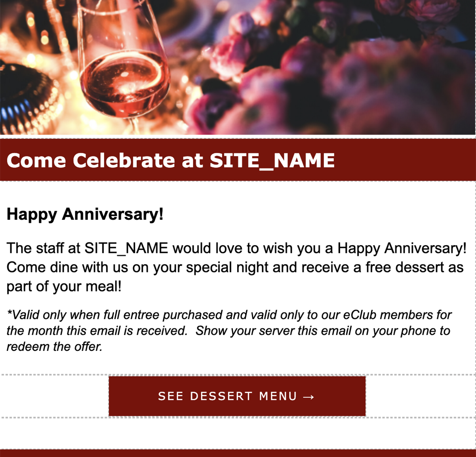Click the arrow icon in the dessert button

[309, 397]
